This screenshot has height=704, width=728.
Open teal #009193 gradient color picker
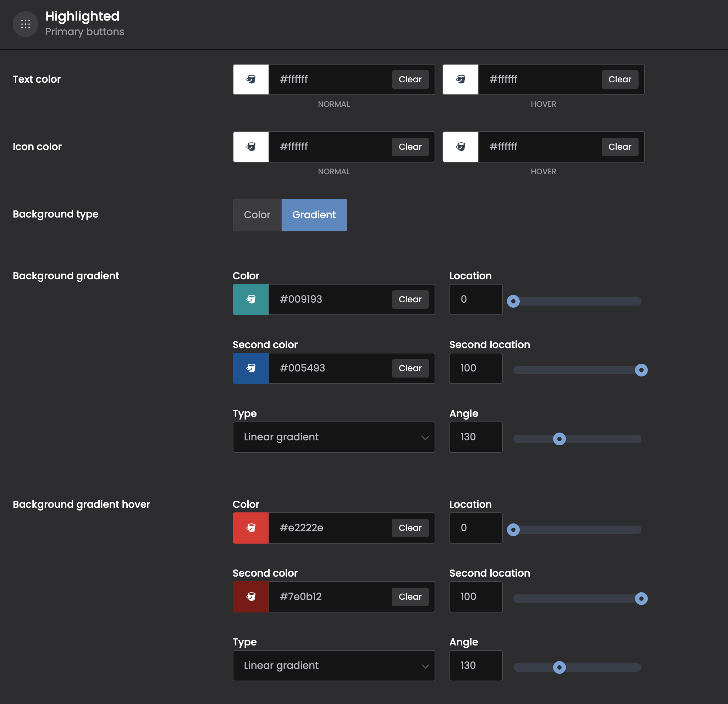click(x=251, y=299)
